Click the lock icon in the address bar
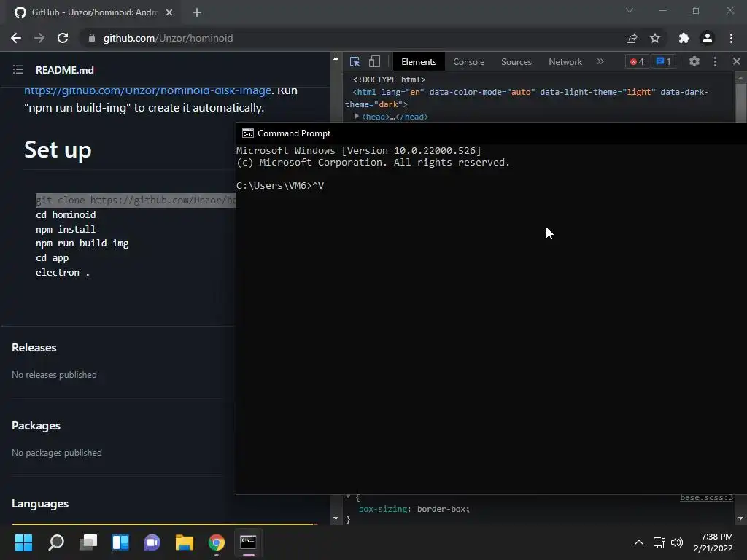Screen dimensions: 747x560 click(92, 38)
